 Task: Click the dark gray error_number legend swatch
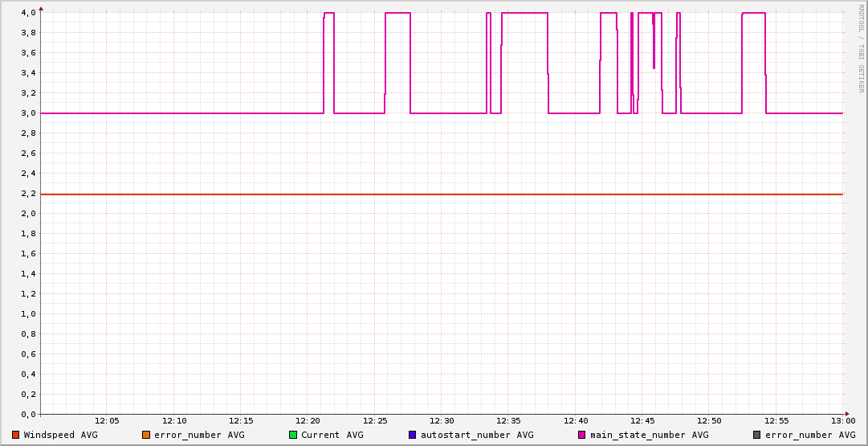pyautogui.click(x=757, y=435)
